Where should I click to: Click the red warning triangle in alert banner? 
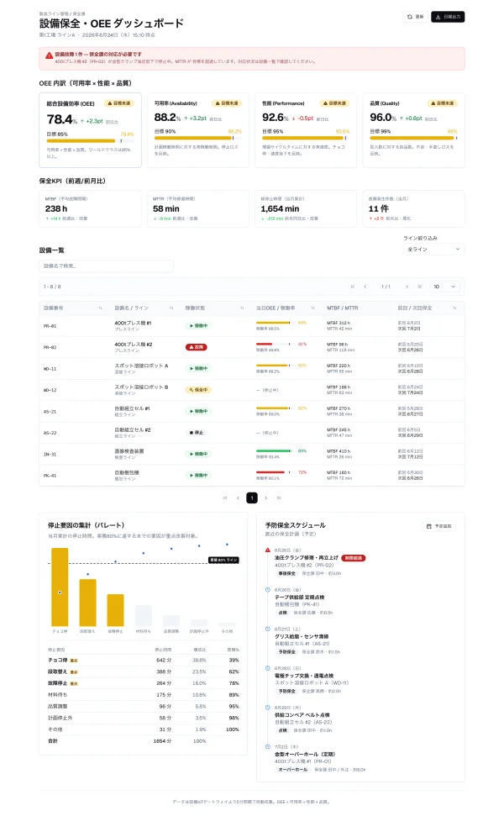point(49,55)
